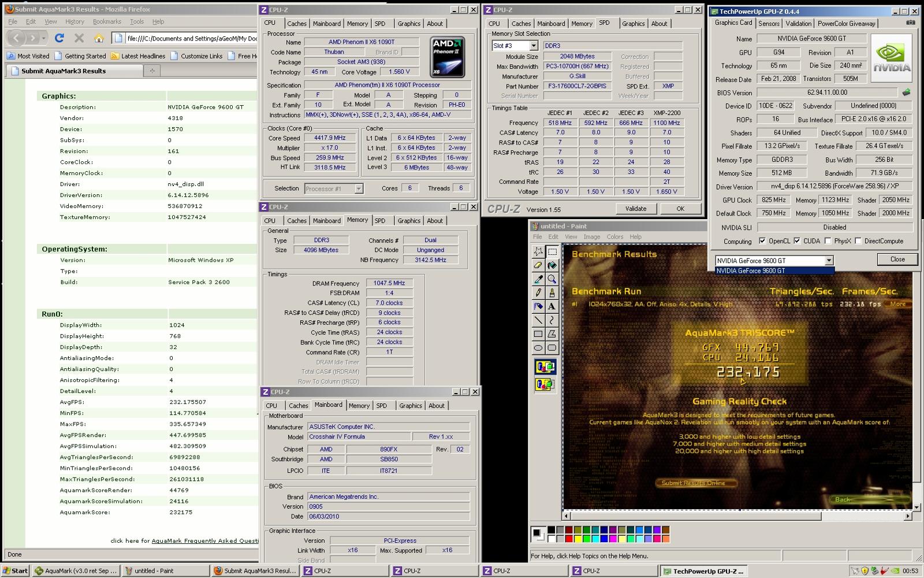Switch to untitled - Paint taskbar button
Screen dimensions: 924x578
point(166,570)
